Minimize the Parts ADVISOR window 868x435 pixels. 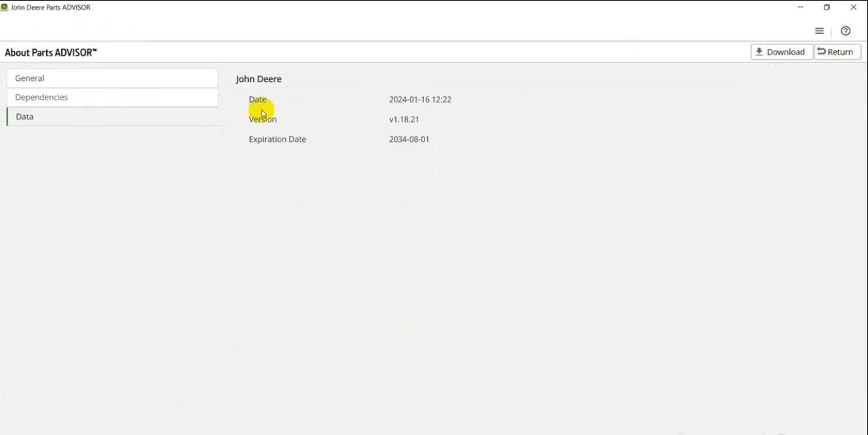pos(800,7)
